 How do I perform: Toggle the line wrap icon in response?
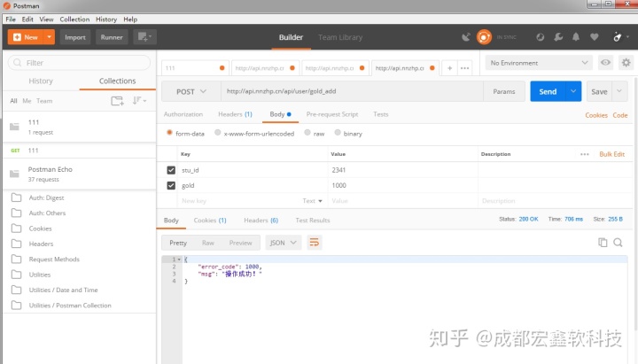point(314,243)
